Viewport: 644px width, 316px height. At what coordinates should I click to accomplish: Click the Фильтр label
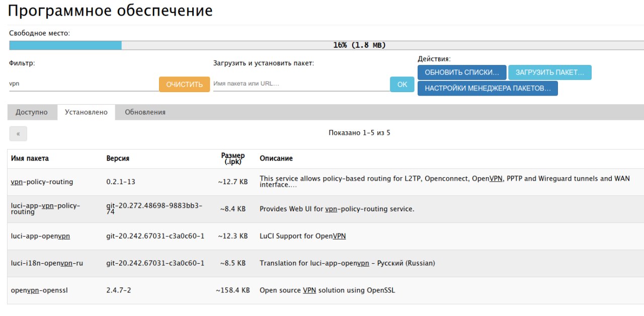pyautogui.click(x=22, y=63)
